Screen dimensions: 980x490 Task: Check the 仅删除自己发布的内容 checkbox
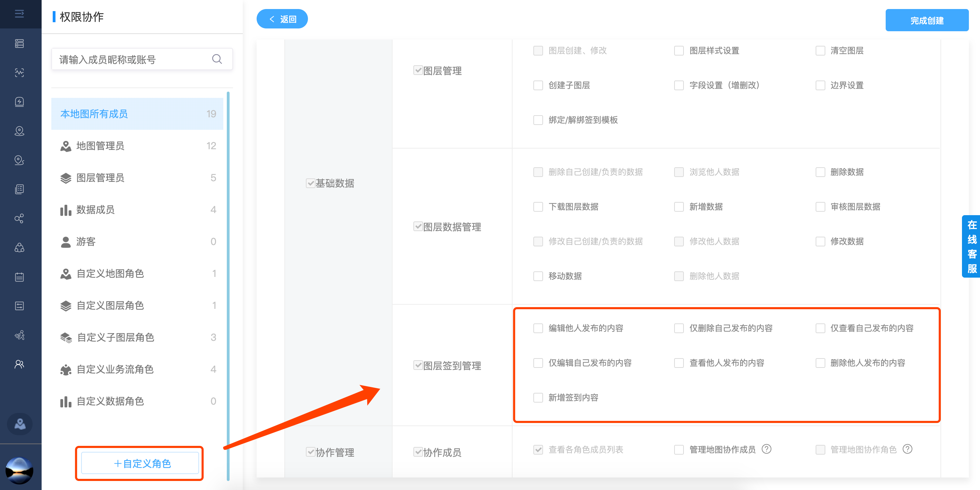point(679,328)
